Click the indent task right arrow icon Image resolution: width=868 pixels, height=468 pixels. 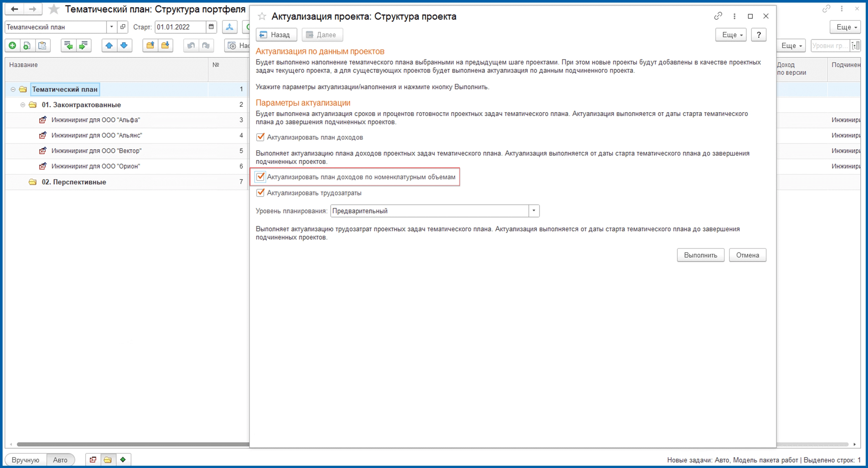click(x=83, y=46)
